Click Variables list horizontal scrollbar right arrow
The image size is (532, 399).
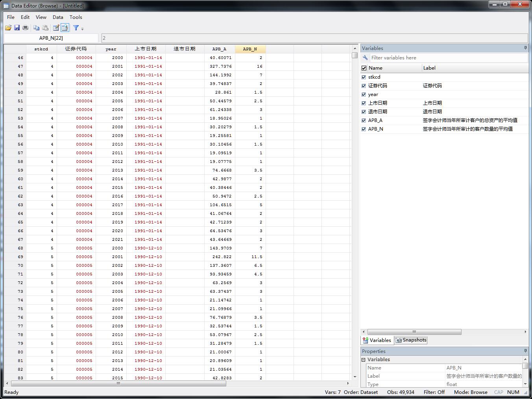525,332
